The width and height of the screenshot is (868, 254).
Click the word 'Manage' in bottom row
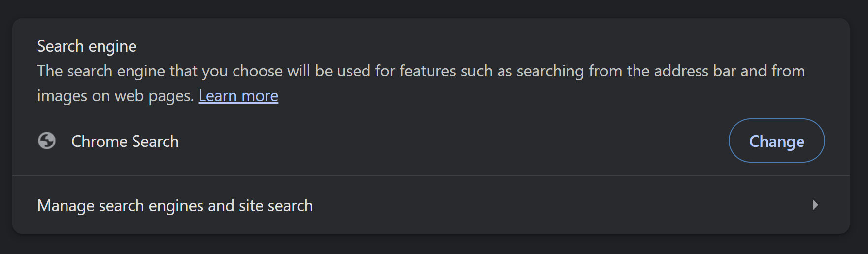coord(66,206)
